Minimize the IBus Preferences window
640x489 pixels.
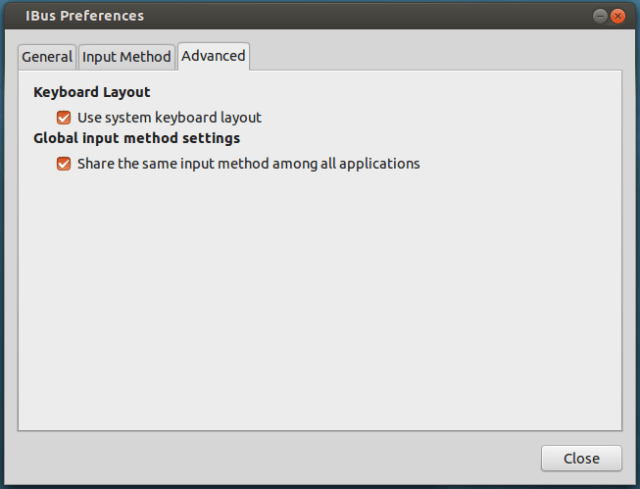click(x=600, y=16)
